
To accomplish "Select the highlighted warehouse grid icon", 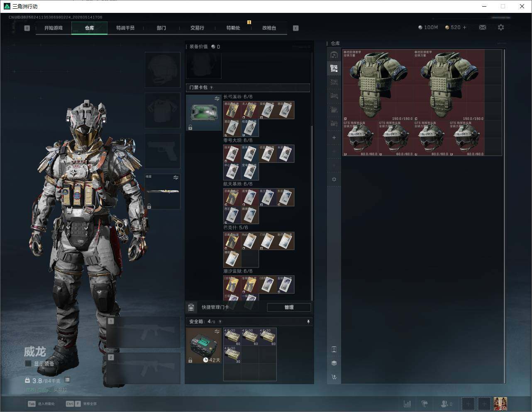I will [x=334, y=69].
